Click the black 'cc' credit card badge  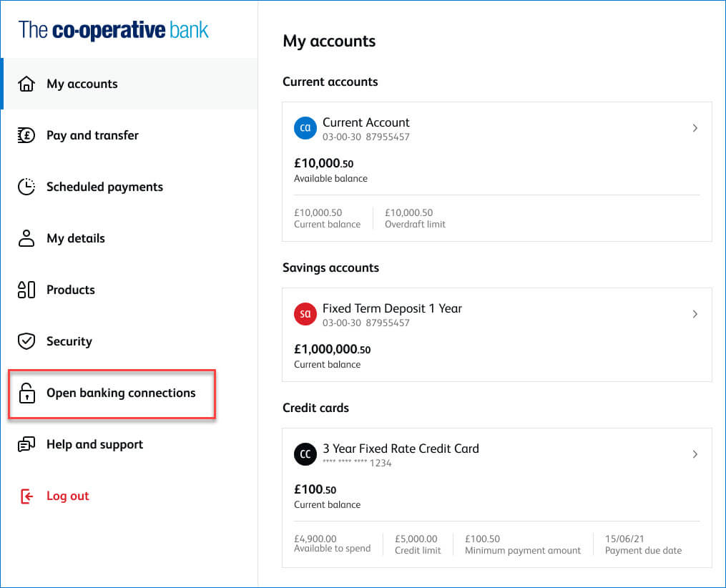click(305, 454)
